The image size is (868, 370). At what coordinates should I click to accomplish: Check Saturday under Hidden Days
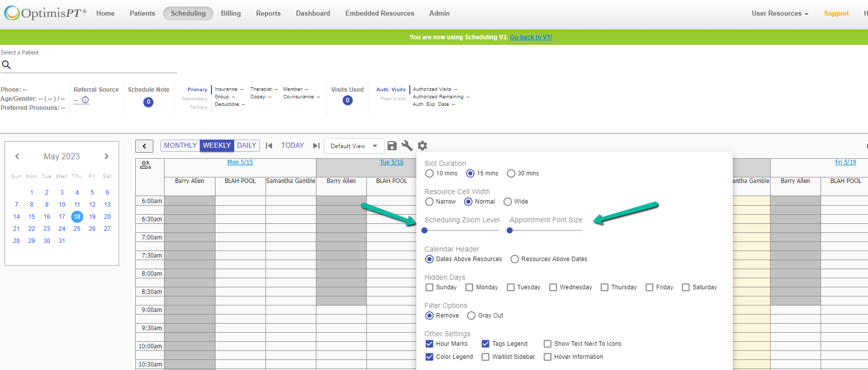tap(686, 287)
